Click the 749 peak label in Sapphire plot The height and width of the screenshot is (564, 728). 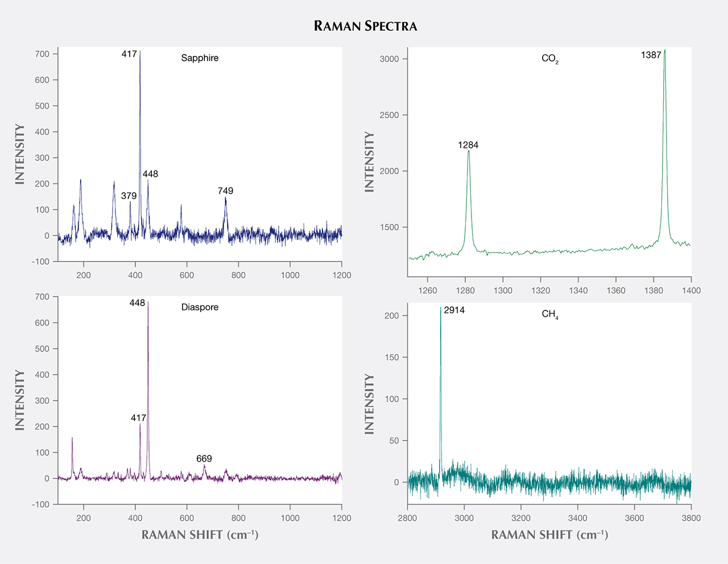[x=225, y=191]
